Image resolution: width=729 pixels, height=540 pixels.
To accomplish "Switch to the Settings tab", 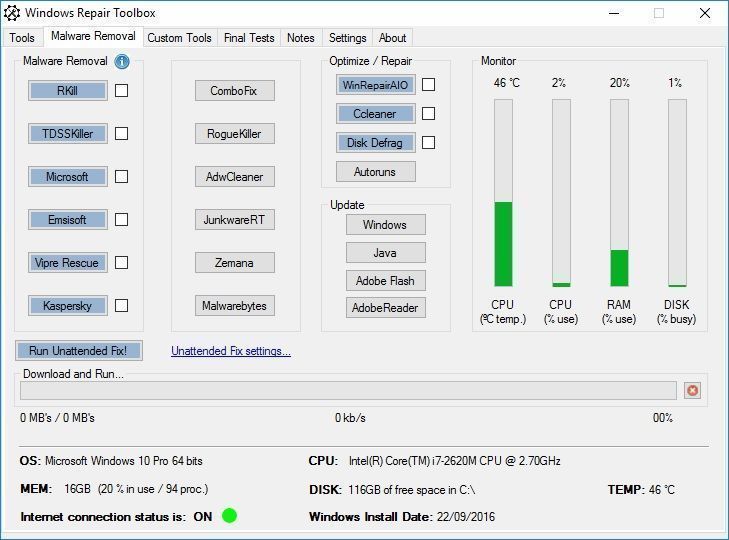I will coord(348,38).
